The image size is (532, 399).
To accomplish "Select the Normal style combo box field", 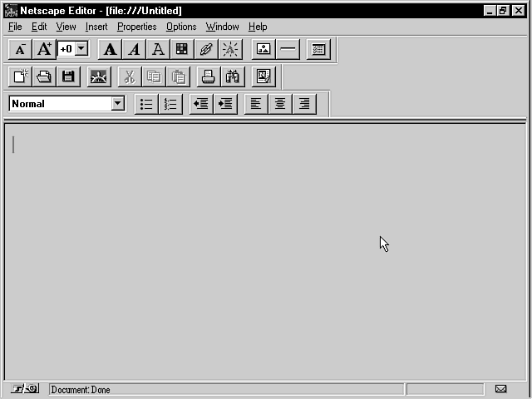I will coord(66,103).
